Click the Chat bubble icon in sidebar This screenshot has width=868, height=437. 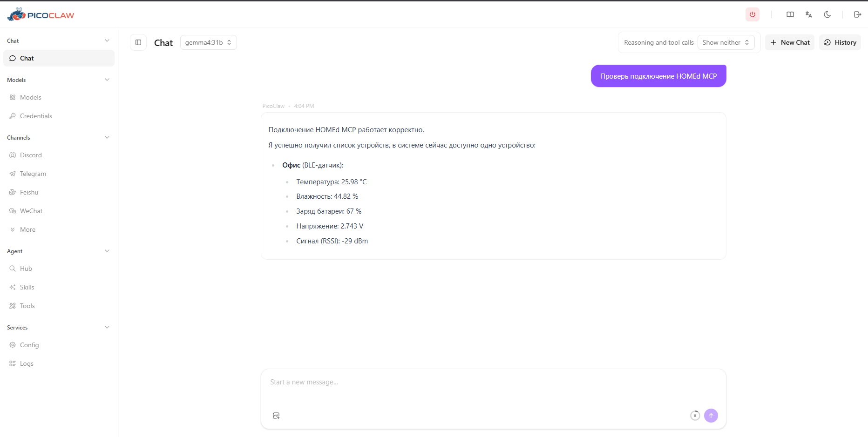(13, 58)
